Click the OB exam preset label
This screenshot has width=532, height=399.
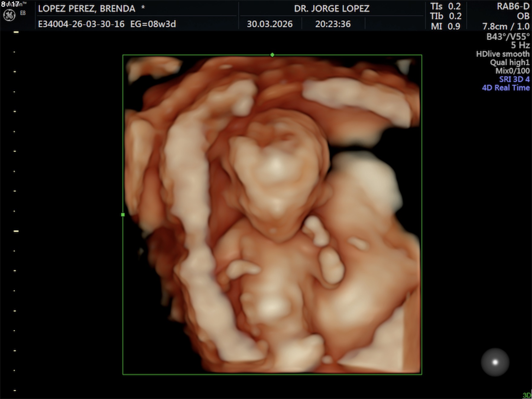[x=523, y=16]
